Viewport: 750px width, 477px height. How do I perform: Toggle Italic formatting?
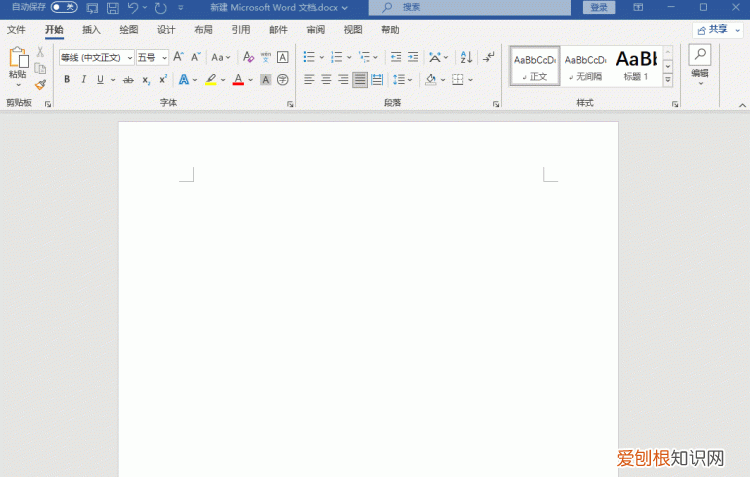[x=84, y=79]
